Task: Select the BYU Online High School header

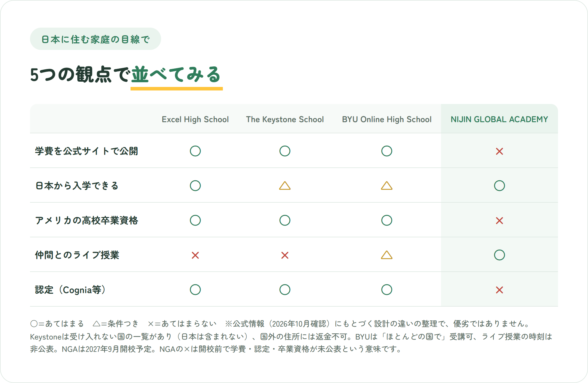Action: click(387, 120)
